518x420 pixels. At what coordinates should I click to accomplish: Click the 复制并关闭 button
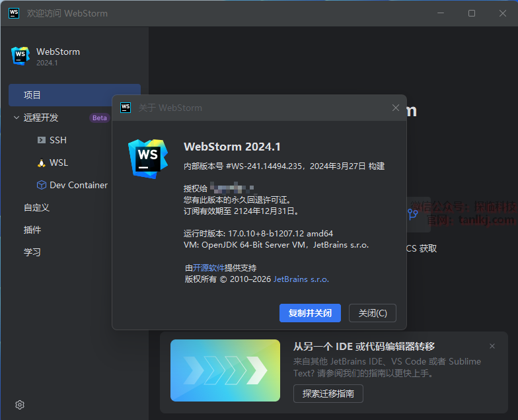click(x=310, y=313)
